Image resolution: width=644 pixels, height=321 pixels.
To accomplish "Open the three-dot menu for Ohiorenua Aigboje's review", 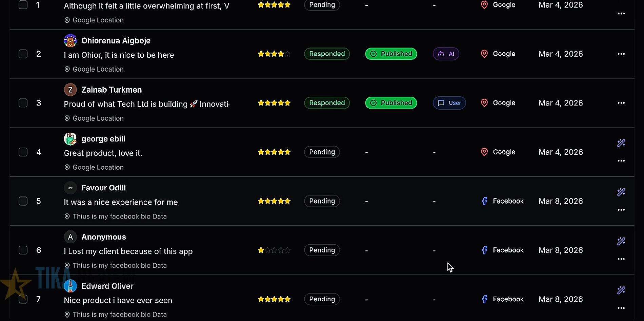I will [x=621, y=54].
